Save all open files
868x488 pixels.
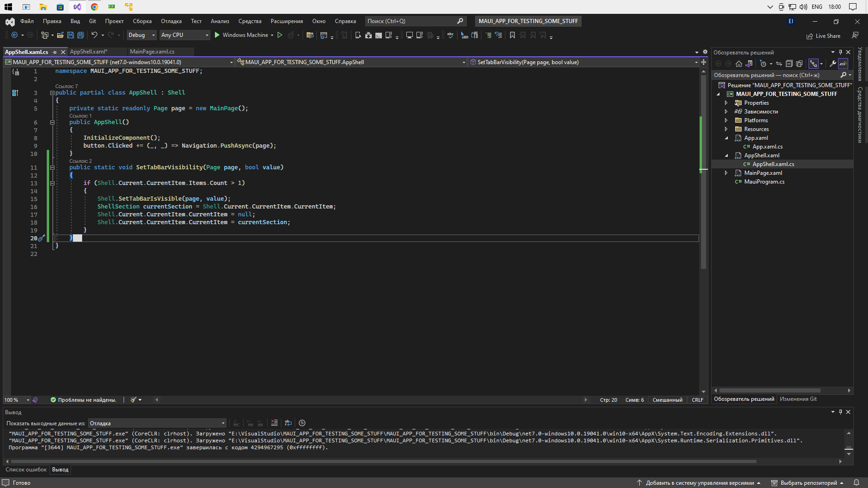[81, 35]
